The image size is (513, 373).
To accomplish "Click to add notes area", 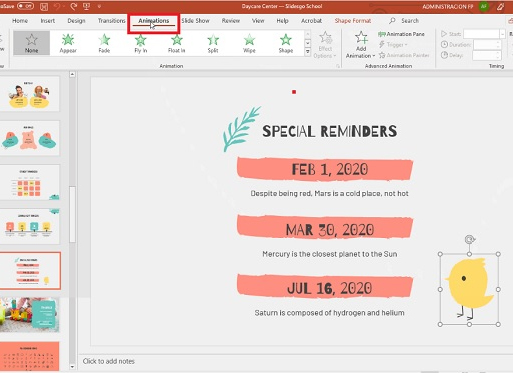I will coord(109,361).
